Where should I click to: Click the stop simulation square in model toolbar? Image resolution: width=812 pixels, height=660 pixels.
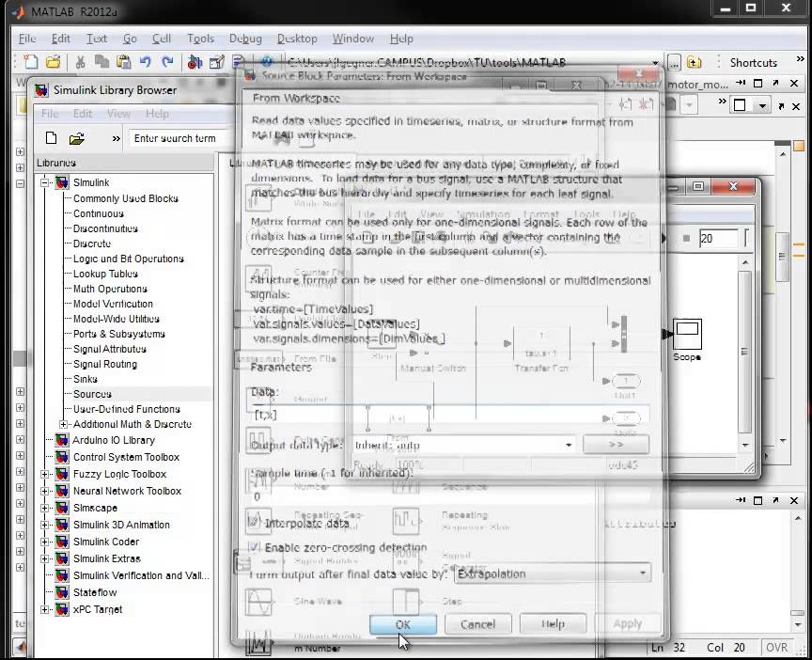point(686,238)
